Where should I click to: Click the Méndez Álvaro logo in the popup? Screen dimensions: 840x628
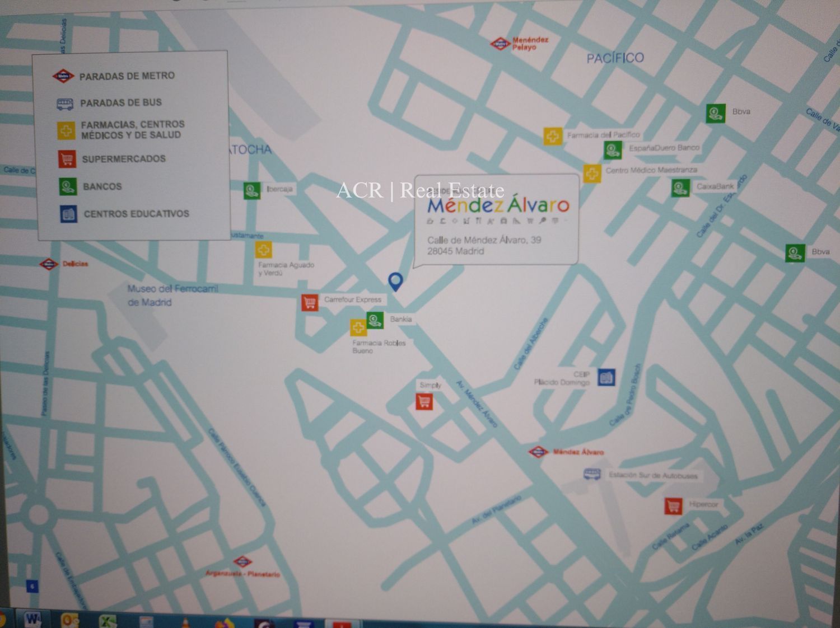point(498,205)
